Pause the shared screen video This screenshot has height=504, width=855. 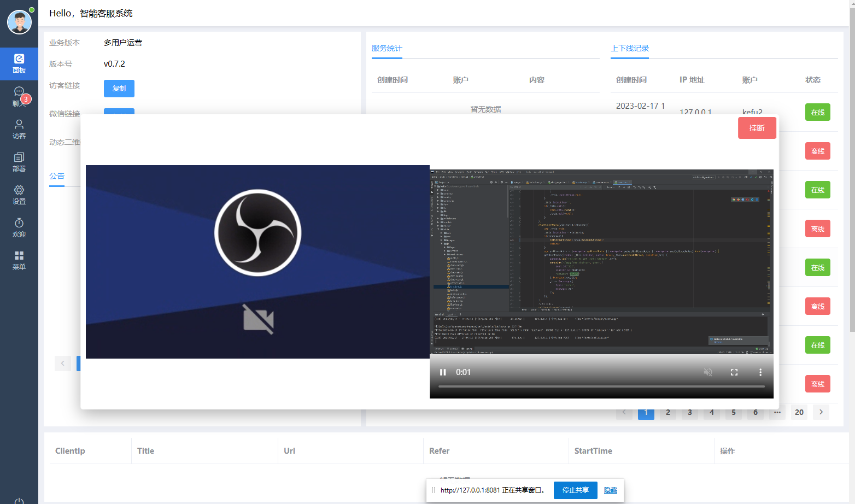443,372
